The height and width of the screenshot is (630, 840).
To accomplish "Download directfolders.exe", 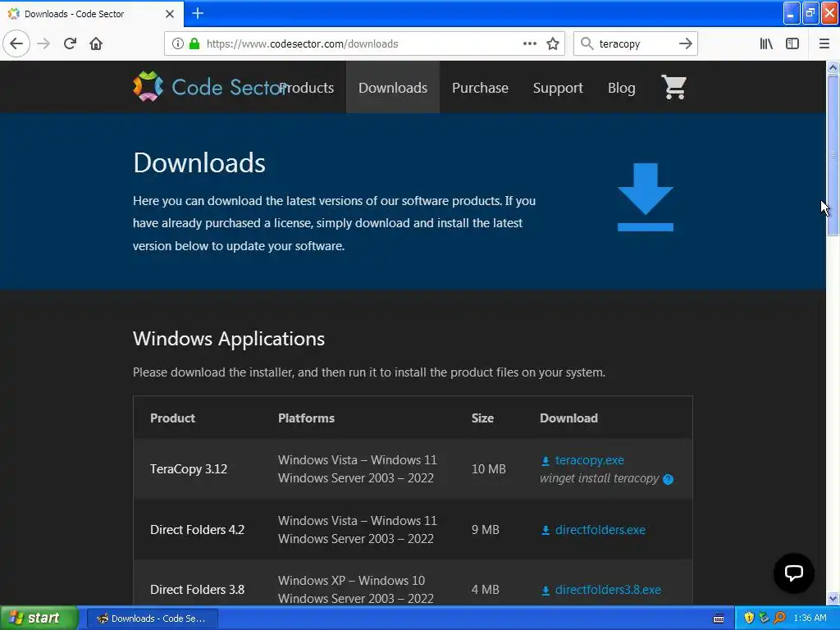I will [600, 530].
